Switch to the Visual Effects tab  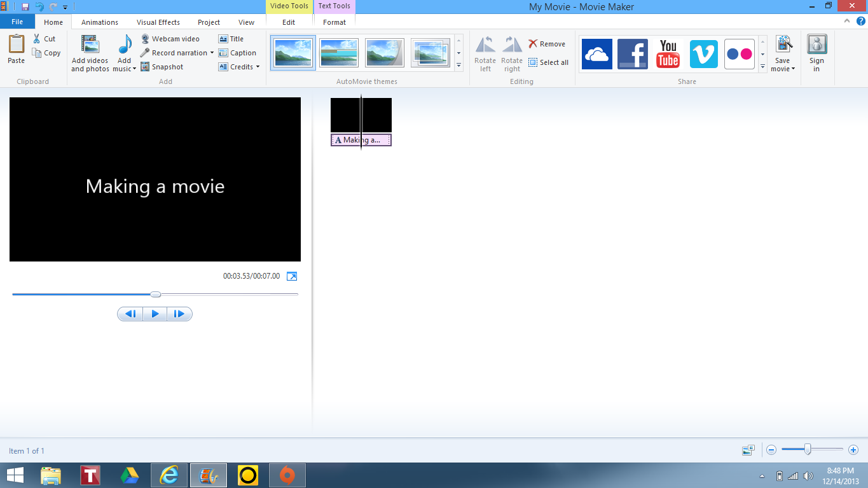[x=158, y=22]
